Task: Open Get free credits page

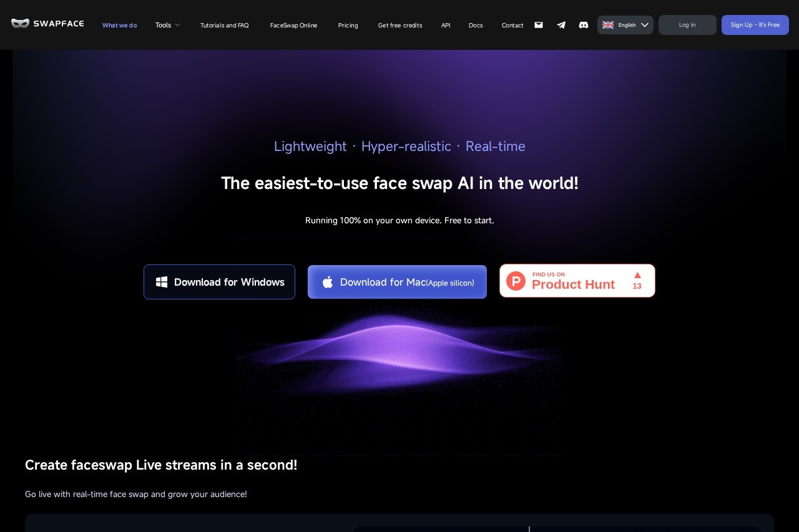Action: (x=400, y=26)
